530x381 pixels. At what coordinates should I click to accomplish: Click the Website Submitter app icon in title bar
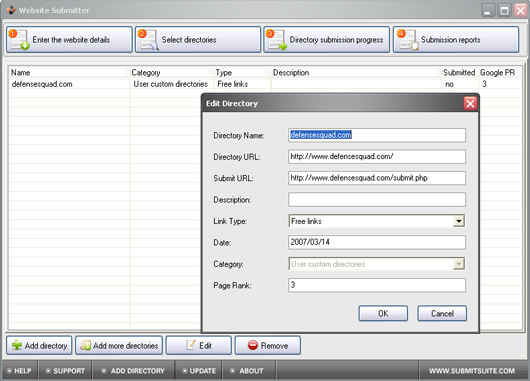click(x=11, y=10)
